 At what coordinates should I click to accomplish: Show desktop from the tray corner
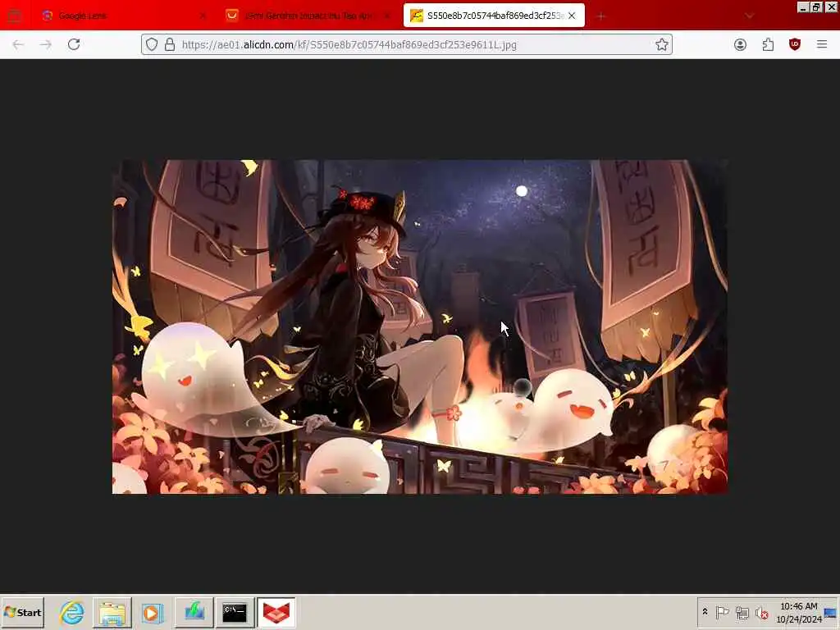832,612
